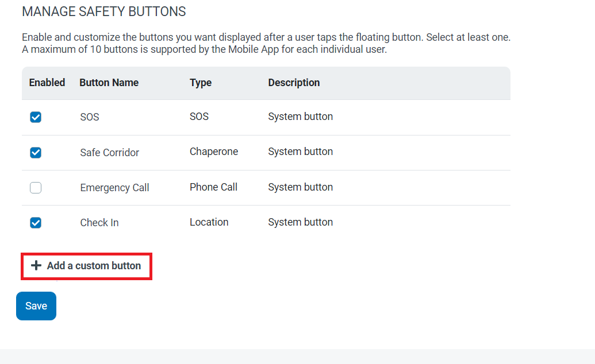The image size is (595, 364).
Task: Uncheck the SOS enabled checkbox
Action: point(36,117)
